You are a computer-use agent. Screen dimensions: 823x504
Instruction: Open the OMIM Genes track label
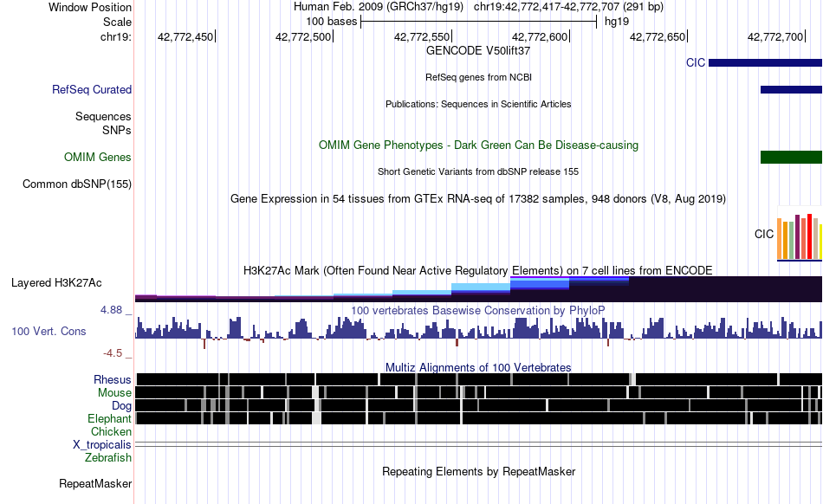point(98,158)
